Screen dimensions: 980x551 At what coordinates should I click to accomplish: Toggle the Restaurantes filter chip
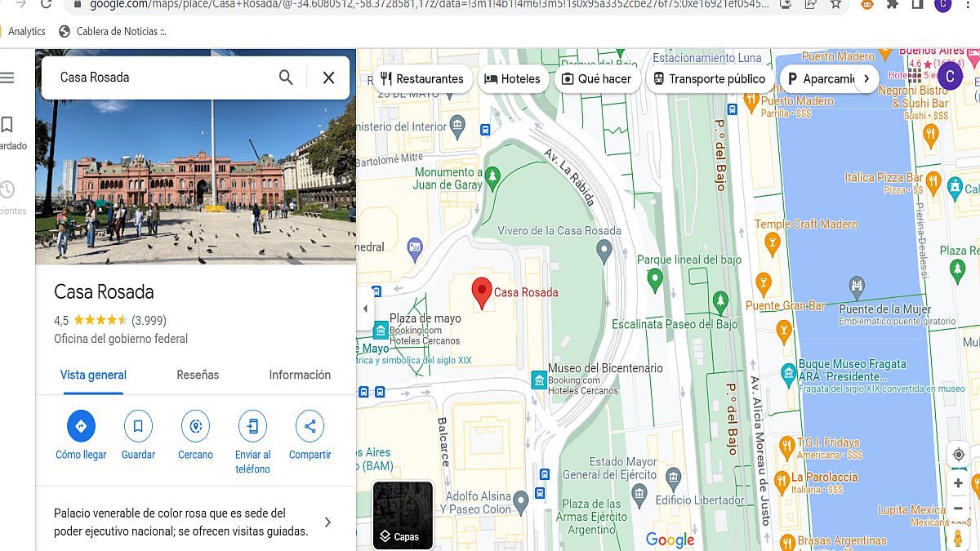coord(422,78)
